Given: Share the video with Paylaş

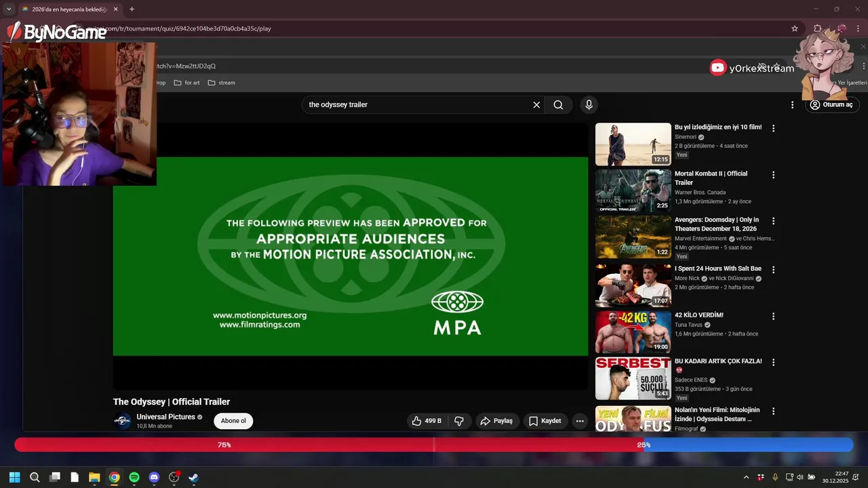Looking at the screenshot, I should pyautogui.click(x=496, y=421).
